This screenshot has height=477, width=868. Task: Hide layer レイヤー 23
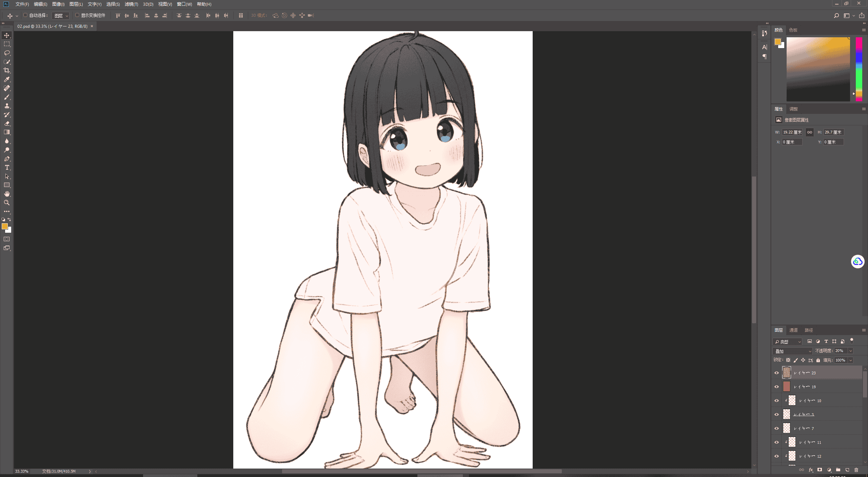[776, 373]
